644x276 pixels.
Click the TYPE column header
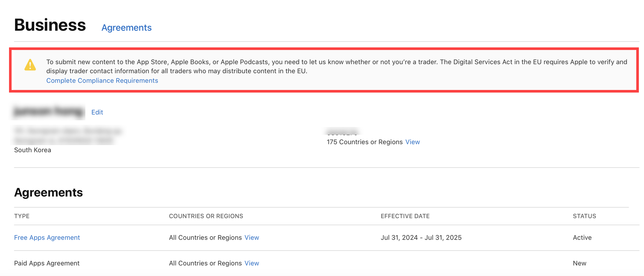pyautogui.click(x=22, y=216)
